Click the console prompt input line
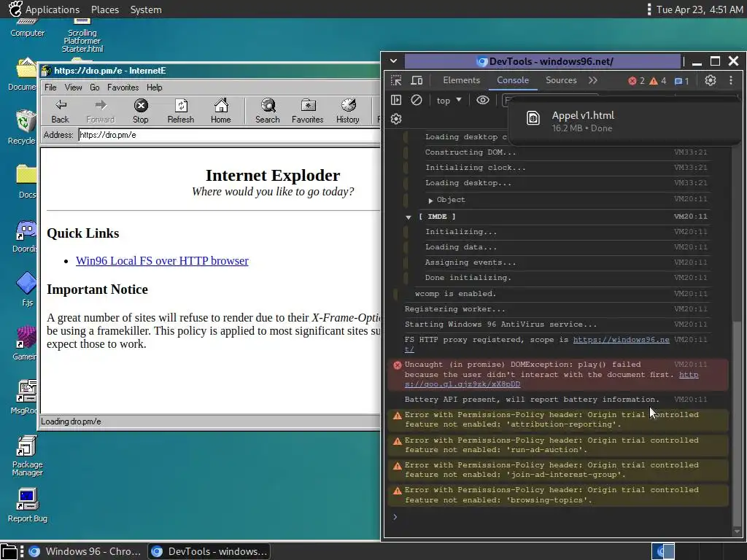The width and height of the screenshot is (747, 560). point(562,517)
